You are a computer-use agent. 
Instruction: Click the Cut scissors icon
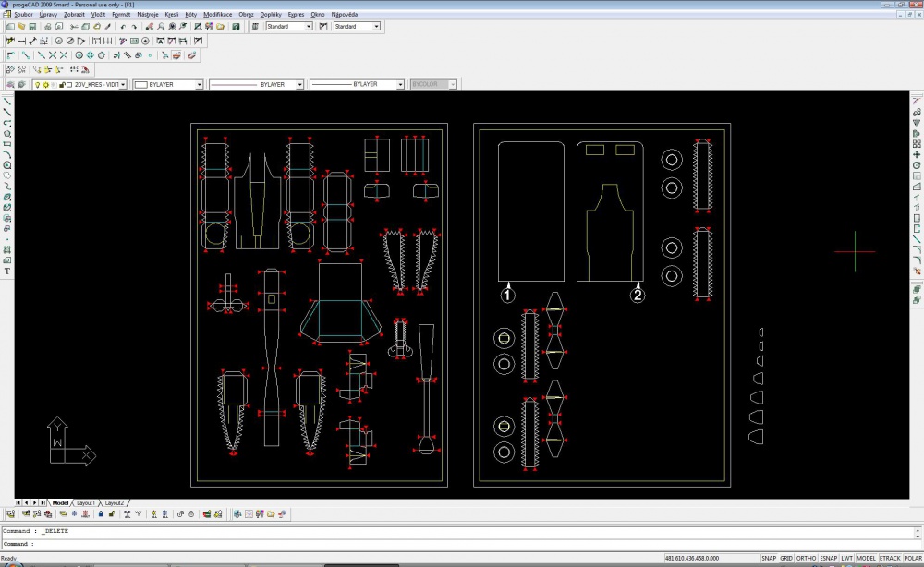click(74, 27)
